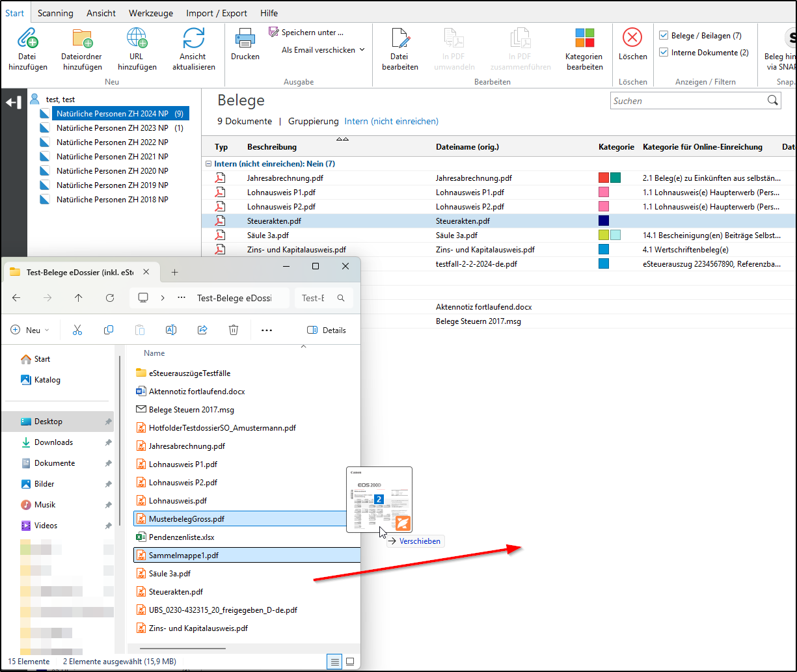Click the Datei hinzufügen paperclip icon
Screen dimensions: 797x672
(x=27, y=38)
